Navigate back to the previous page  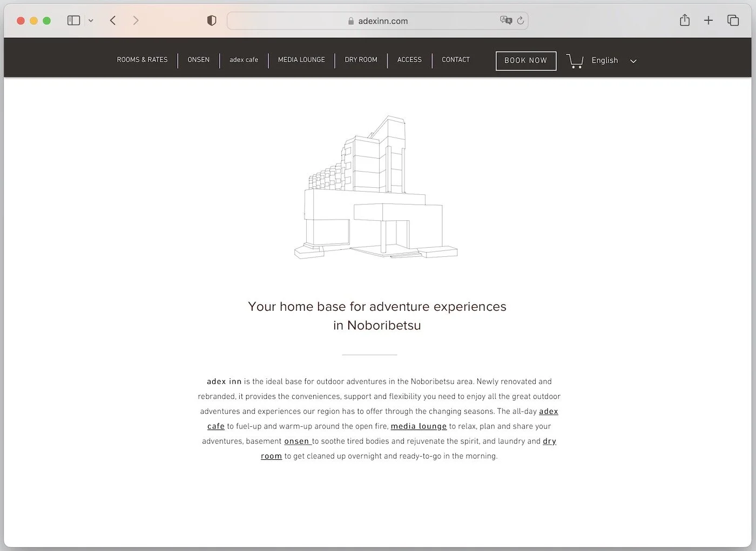(x=113, y=20)
